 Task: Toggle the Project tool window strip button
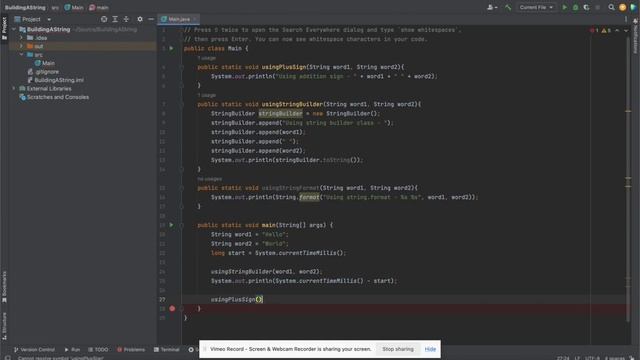coord(4,28)
